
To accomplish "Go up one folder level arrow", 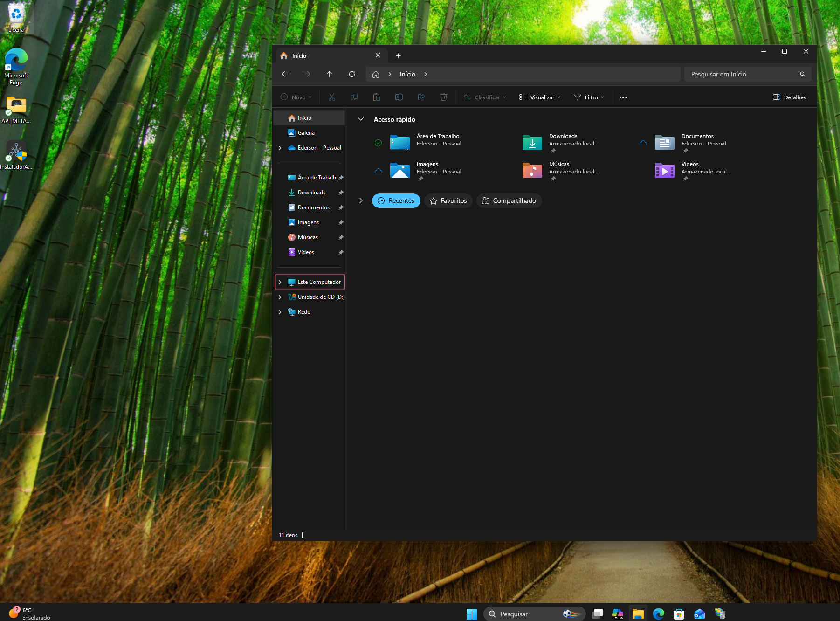I will pos(330,74).
